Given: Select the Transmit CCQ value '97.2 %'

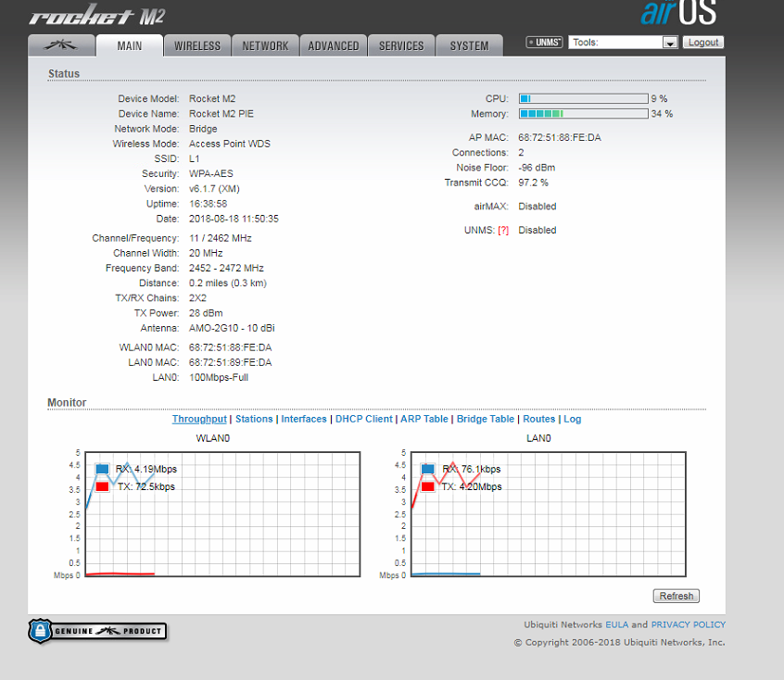Looking at the screenshot, I should (533, 183).
